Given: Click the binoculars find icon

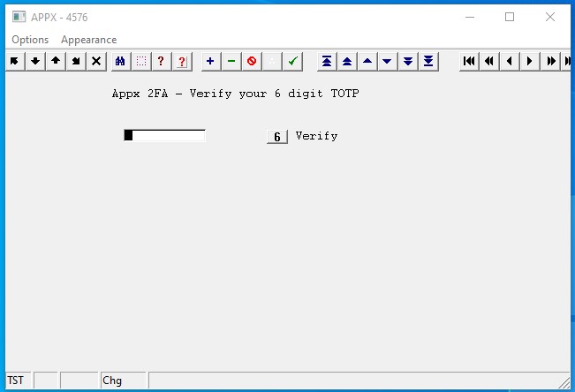Looking at the screenshot, I should pos(119,61).
